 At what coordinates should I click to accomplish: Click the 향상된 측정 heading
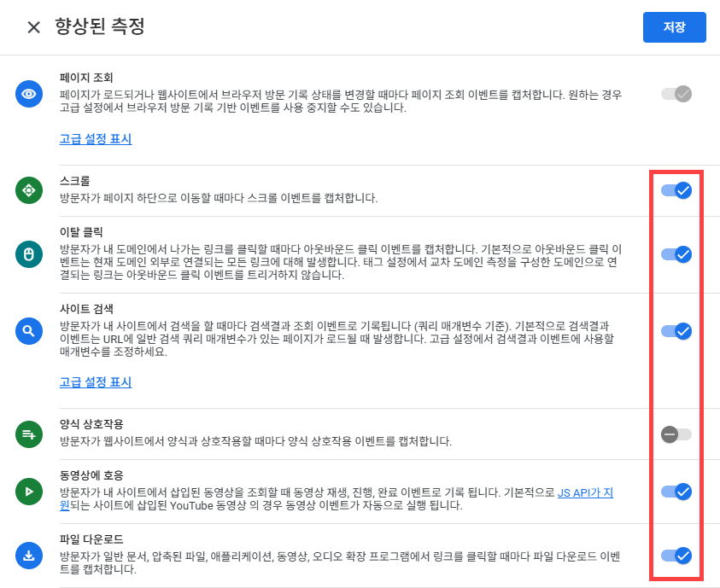click(99, 27)
